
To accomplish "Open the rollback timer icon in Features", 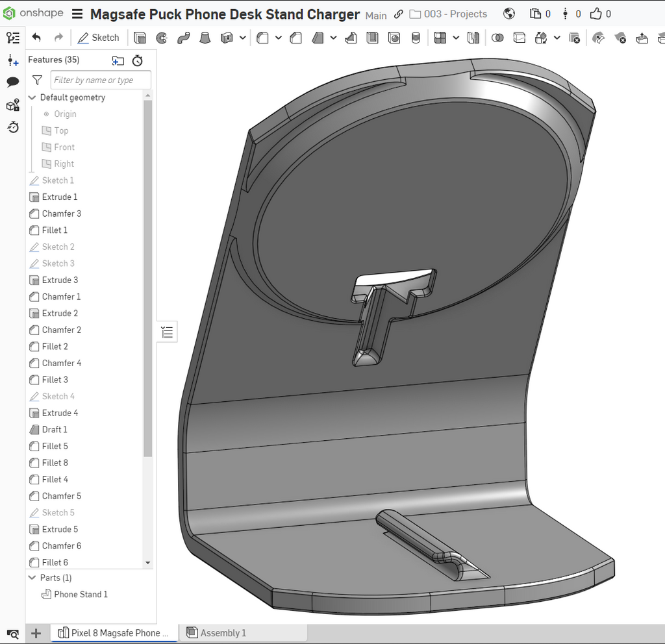I will 138,60.
